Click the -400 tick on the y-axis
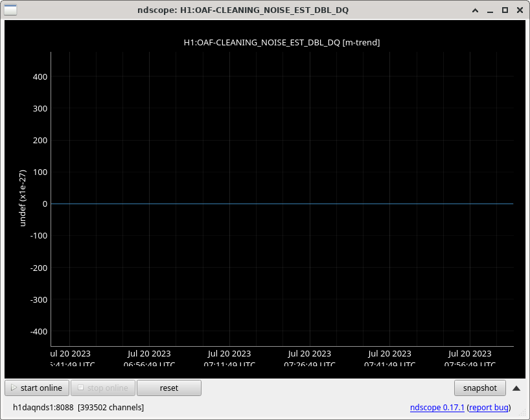530x420 pixels. click(x=38, y=331)
